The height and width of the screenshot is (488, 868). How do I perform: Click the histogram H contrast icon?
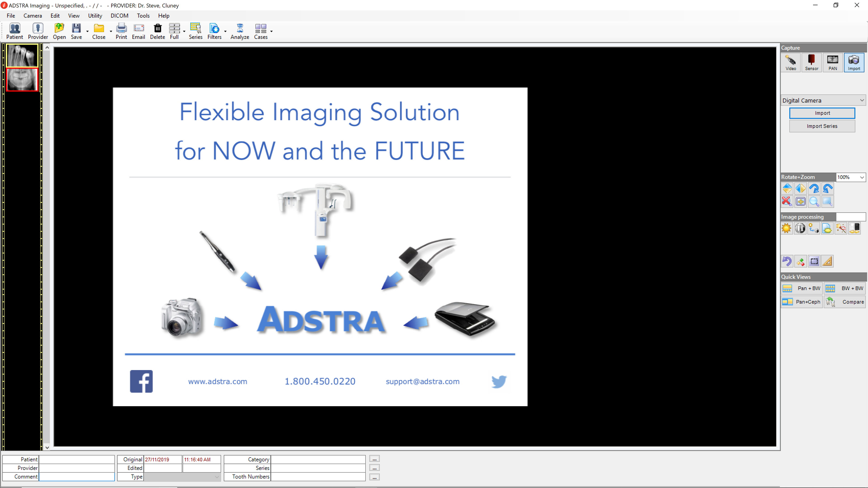[800, 228]
